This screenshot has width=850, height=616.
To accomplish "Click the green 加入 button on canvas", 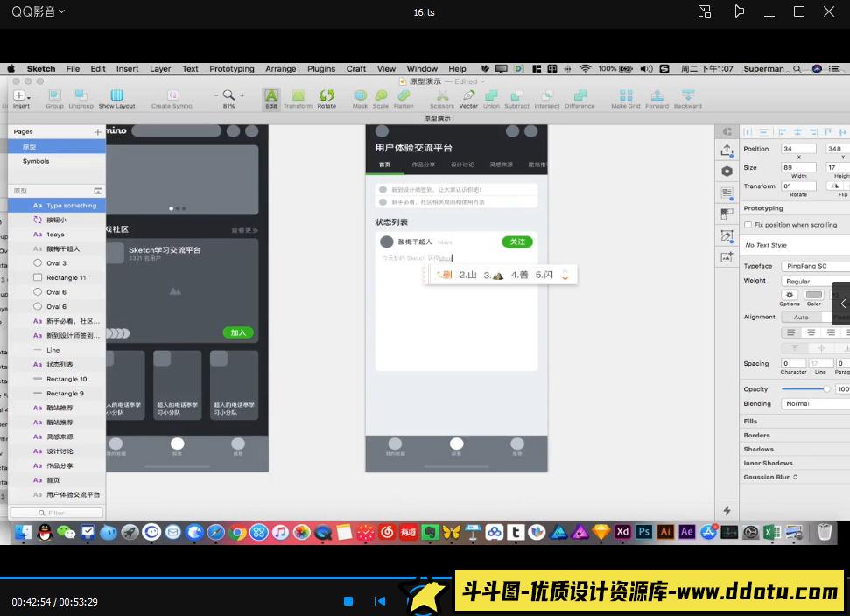I will tap(238, 332).
